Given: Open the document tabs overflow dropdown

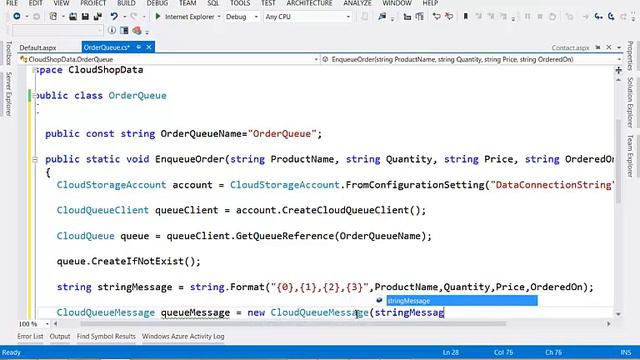Looking at the screenshot, I should tap(619, 48).
